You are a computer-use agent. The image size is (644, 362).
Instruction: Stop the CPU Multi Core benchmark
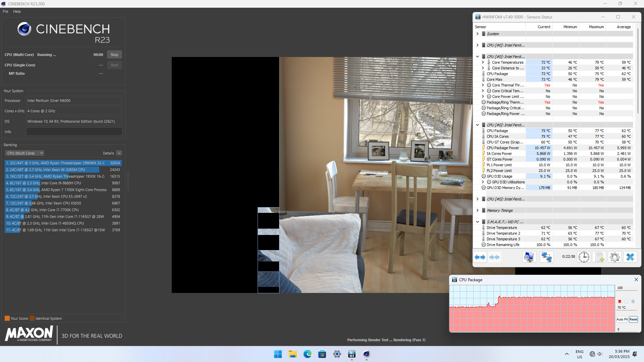point(114,55)
